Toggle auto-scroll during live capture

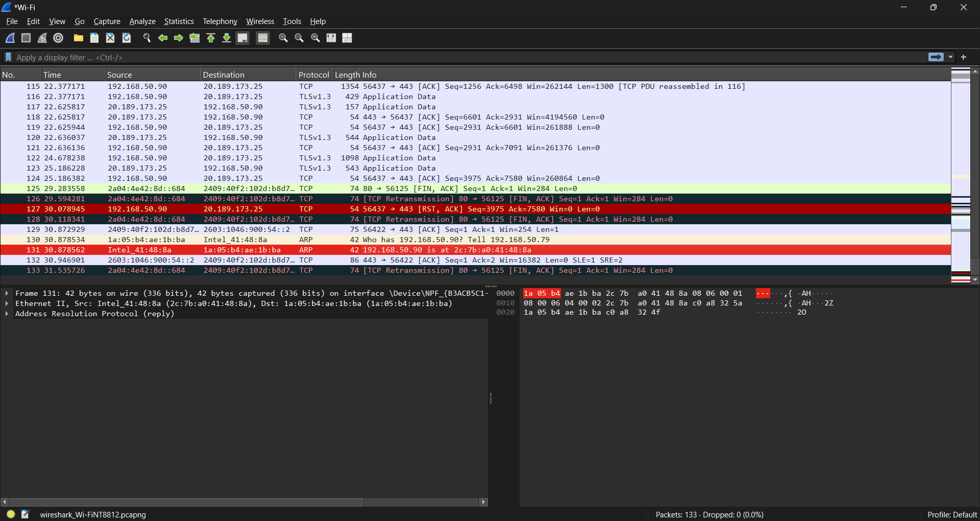pos(243,38)
